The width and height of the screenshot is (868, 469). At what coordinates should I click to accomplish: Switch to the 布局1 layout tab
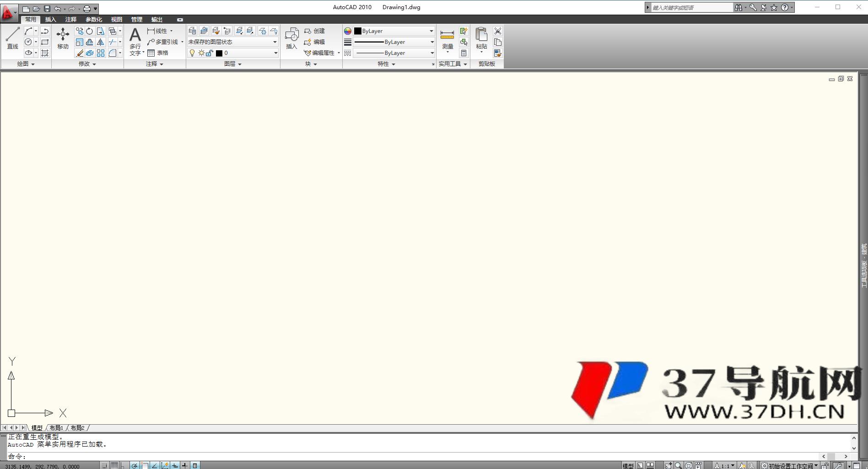click(56, 428)
